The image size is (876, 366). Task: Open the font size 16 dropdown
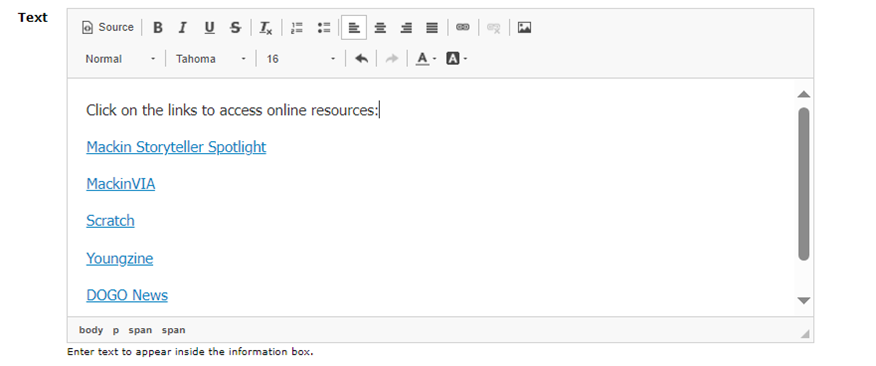point(301,59)
